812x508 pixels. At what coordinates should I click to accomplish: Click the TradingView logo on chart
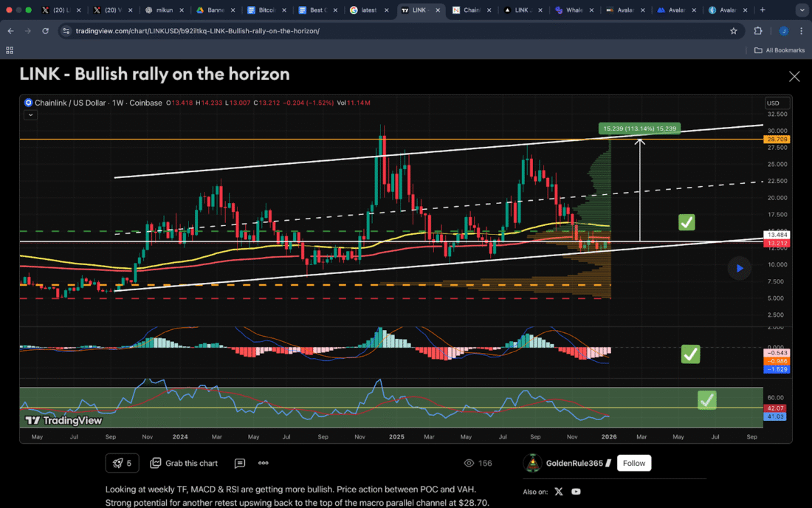click(x=63, y=420)
